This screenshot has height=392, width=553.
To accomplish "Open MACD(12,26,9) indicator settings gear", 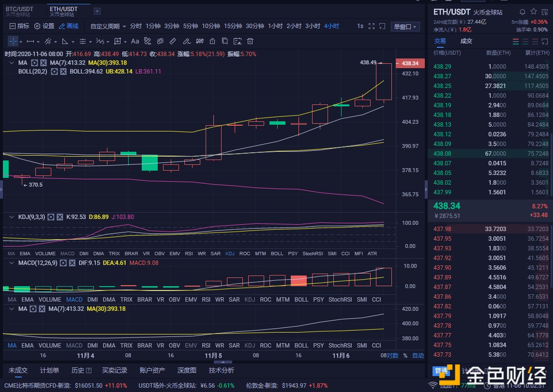I will pos(63,263).
